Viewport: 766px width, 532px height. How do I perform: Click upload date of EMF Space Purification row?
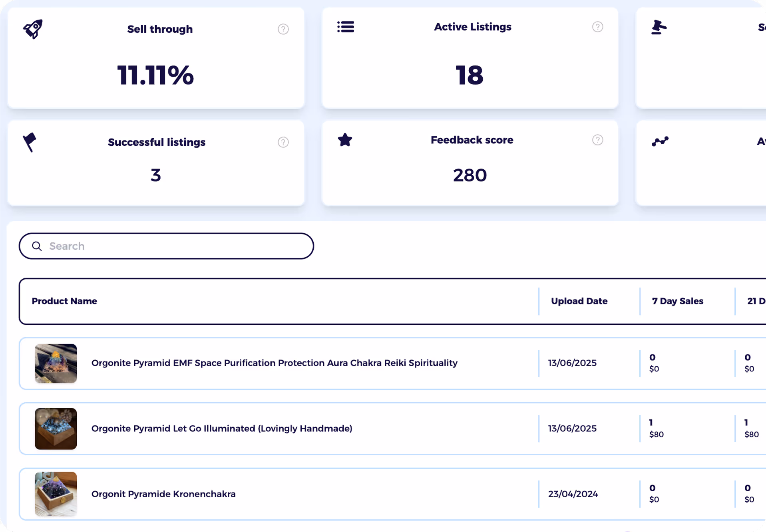click(x=572, y=363)
